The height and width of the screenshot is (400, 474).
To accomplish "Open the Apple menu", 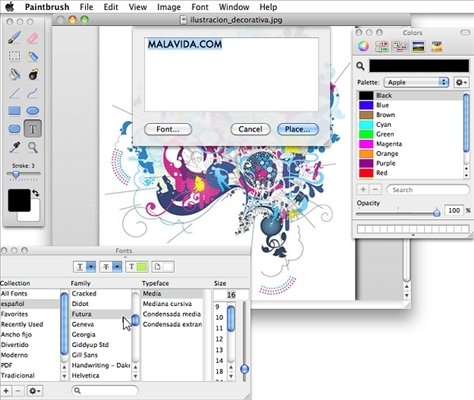I will pos(10,6).
